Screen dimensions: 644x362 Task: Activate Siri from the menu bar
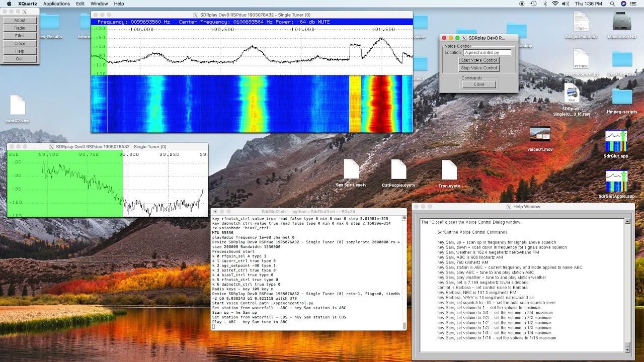click(624, 4)
